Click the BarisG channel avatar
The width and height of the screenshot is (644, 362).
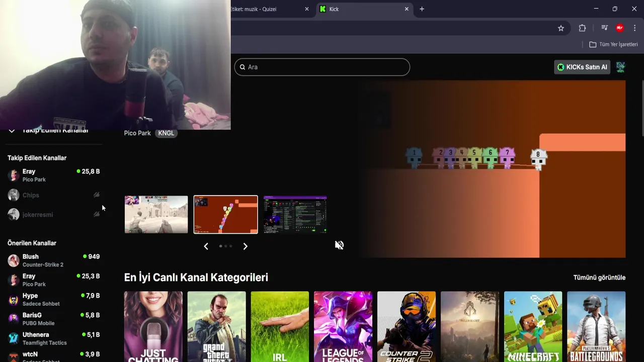point(14,319)
